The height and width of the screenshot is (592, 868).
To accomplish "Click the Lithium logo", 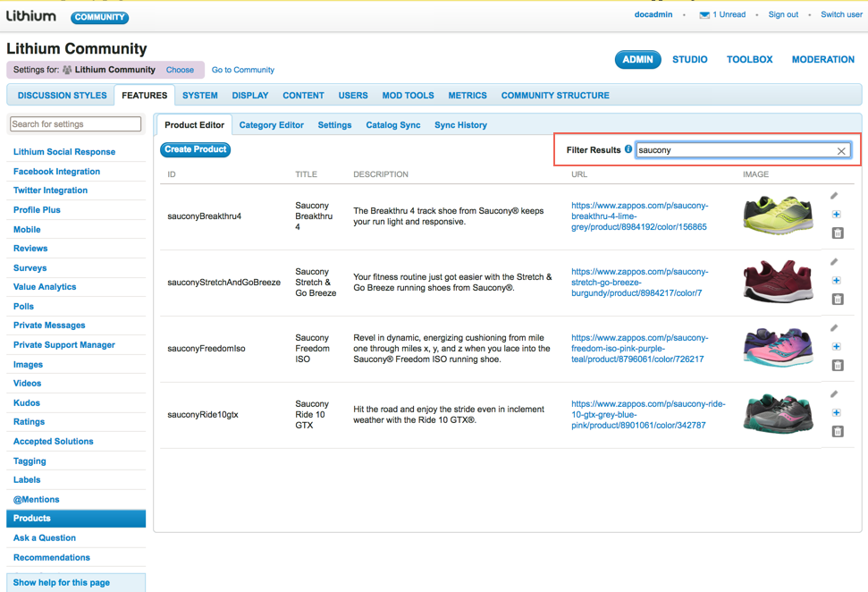I will [31, 16].
